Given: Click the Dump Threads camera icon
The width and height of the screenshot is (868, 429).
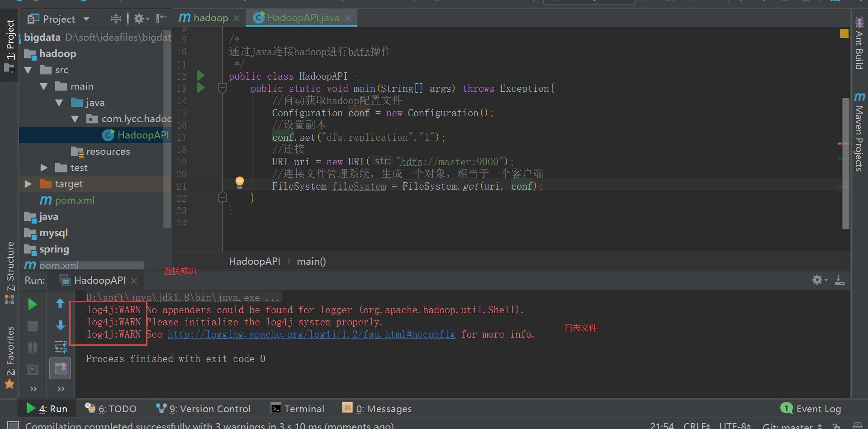Looking at the screenshot, I should pos(33,369).
